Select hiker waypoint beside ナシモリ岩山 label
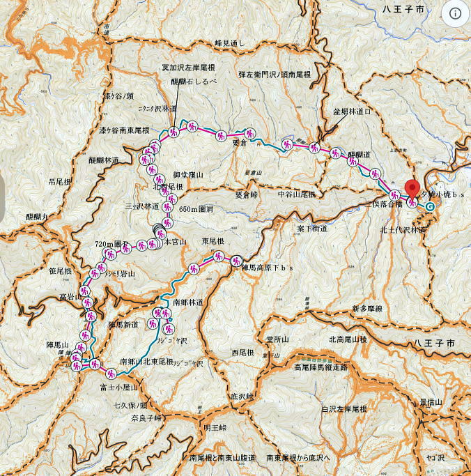 [x=95, y=273]
